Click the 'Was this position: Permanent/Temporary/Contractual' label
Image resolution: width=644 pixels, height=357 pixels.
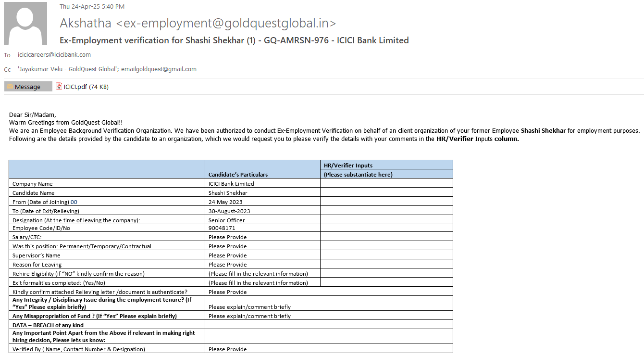click(x=82, y=246)
